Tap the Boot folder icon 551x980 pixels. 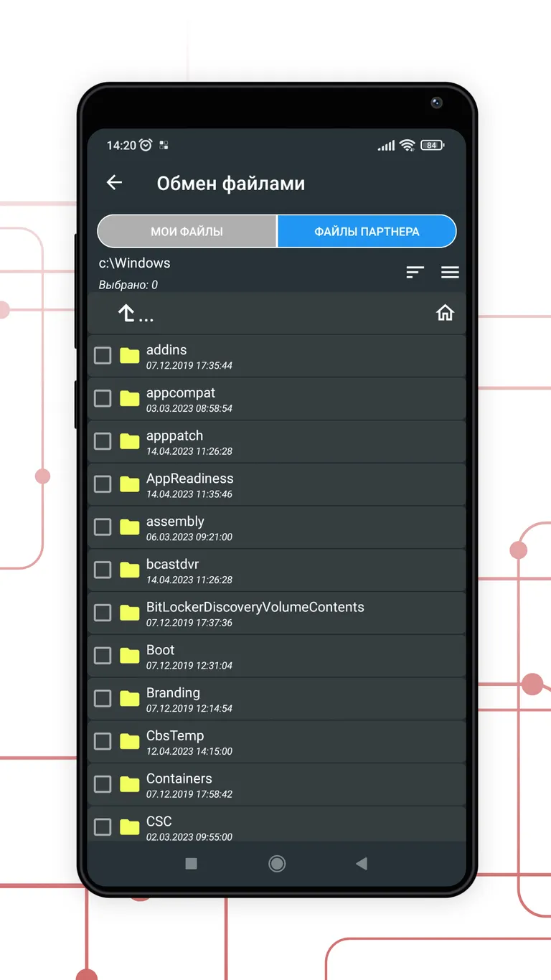[129, 656]
